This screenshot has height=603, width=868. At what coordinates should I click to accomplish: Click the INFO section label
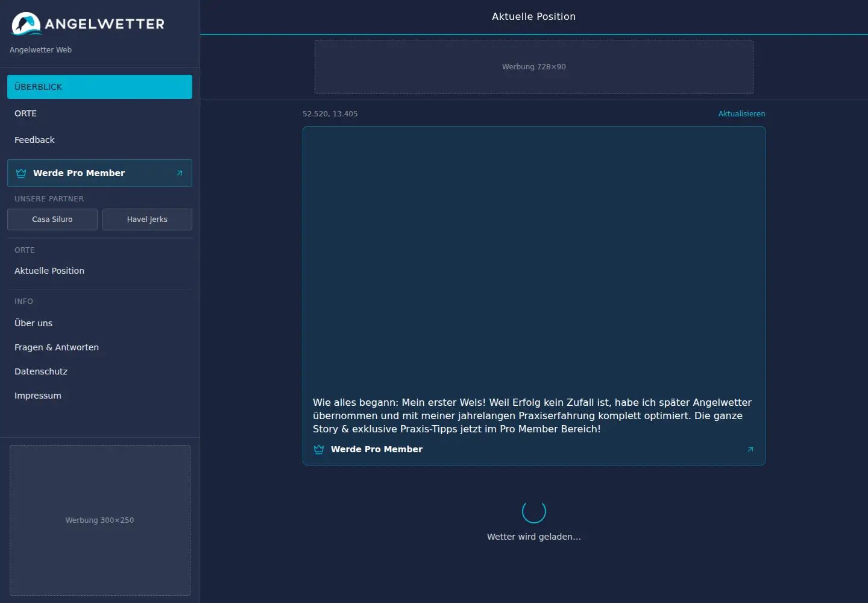pyautogui.click(x=24, y=301)
